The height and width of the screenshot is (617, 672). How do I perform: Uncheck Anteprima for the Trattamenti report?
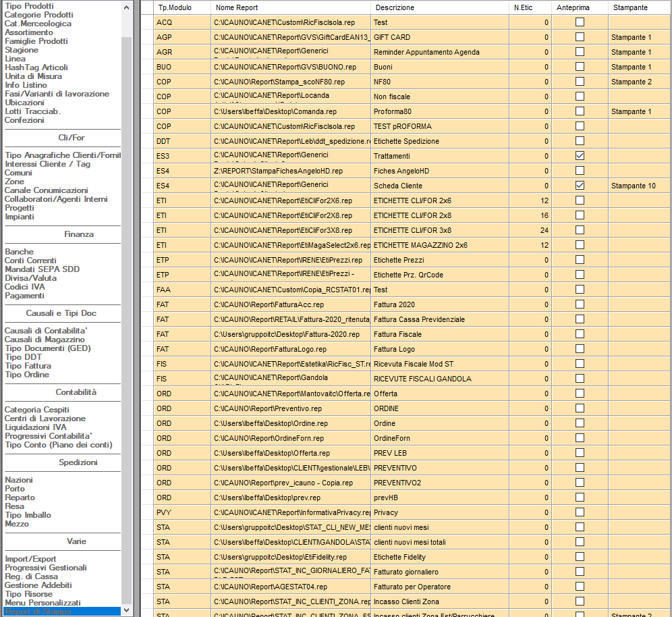click(x=580, y=156)
